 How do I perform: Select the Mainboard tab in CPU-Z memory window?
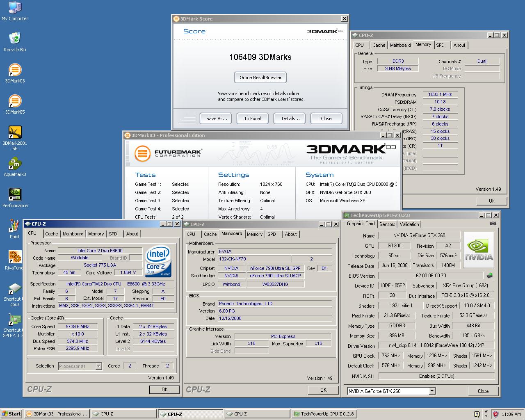pyautogui.click(x=400, y=45)
